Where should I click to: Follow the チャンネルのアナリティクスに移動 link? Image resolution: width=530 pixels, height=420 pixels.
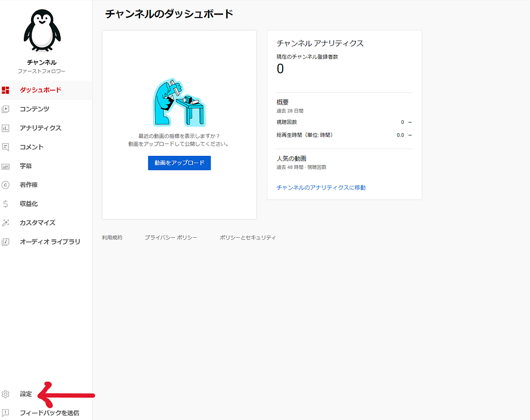click(x=321, y=187)
